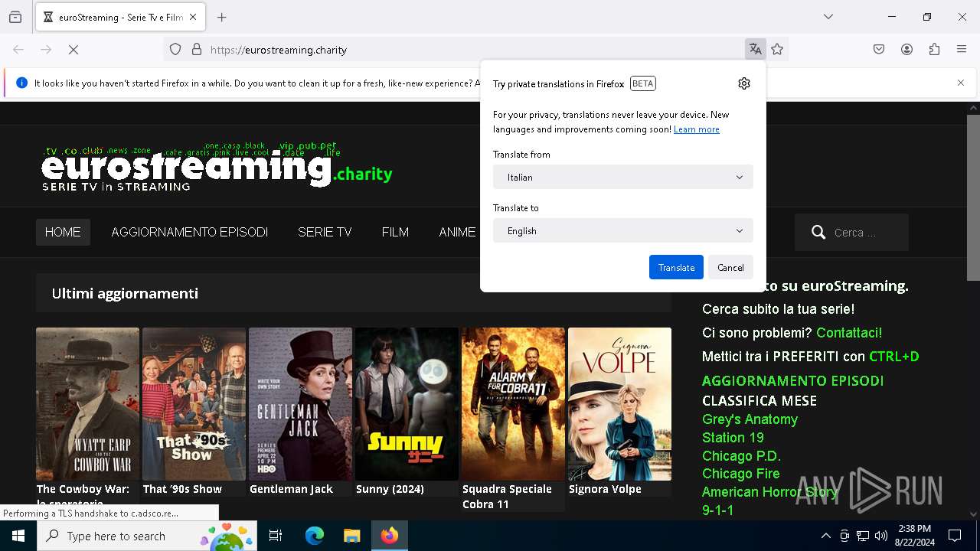This screenshot has width=980, height=551.
Task: Open Chicago P.D. link
Action: coord(741,456)
